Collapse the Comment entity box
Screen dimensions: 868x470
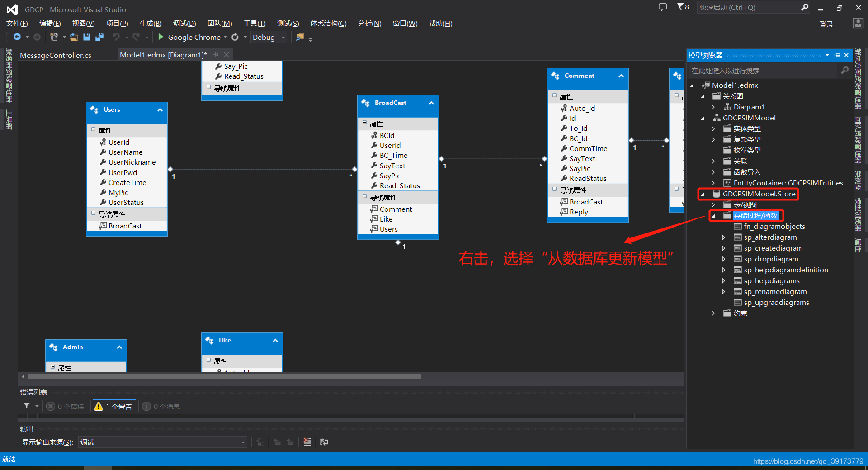tap(621, 76)
